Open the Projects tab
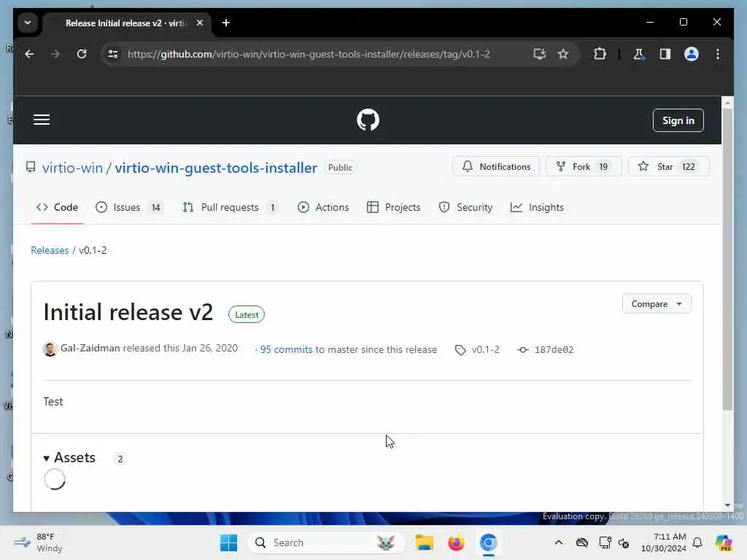 click(393, 207)
